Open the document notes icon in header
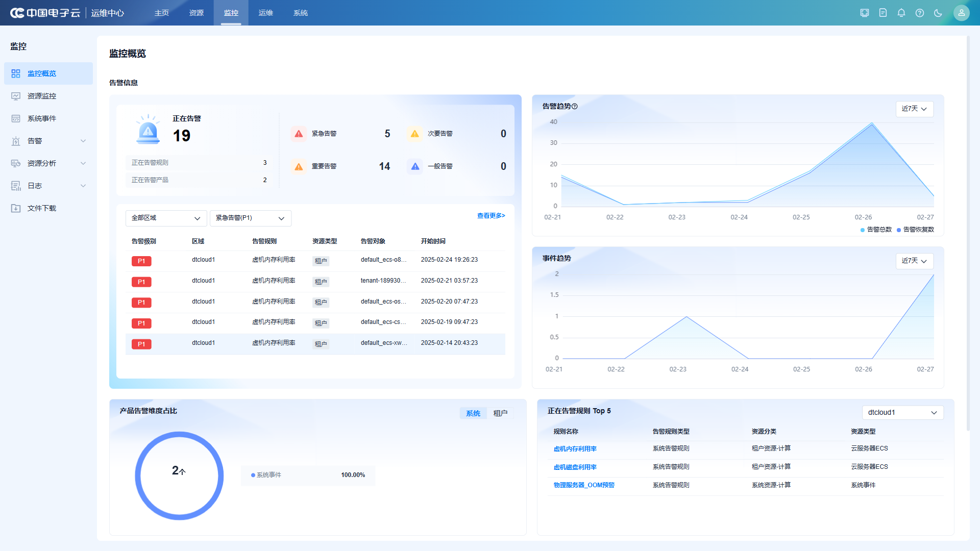 (883, 13)
